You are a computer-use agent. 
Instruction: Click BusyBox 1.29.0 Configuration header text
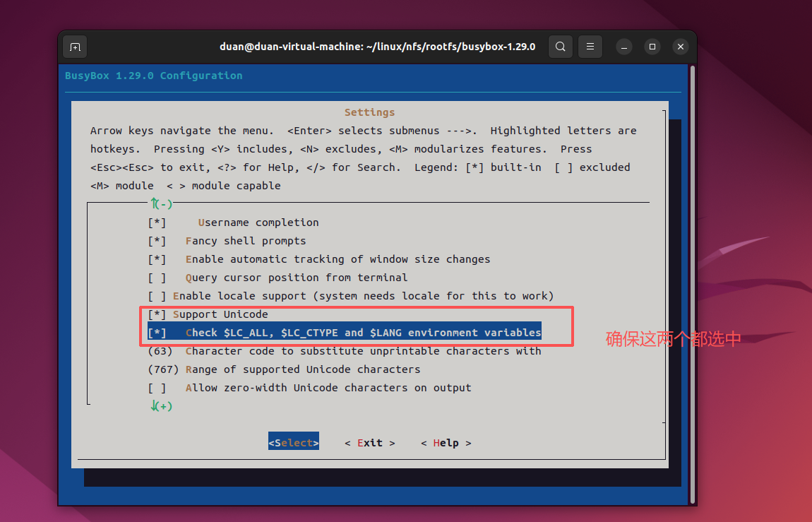click(154, 76)
